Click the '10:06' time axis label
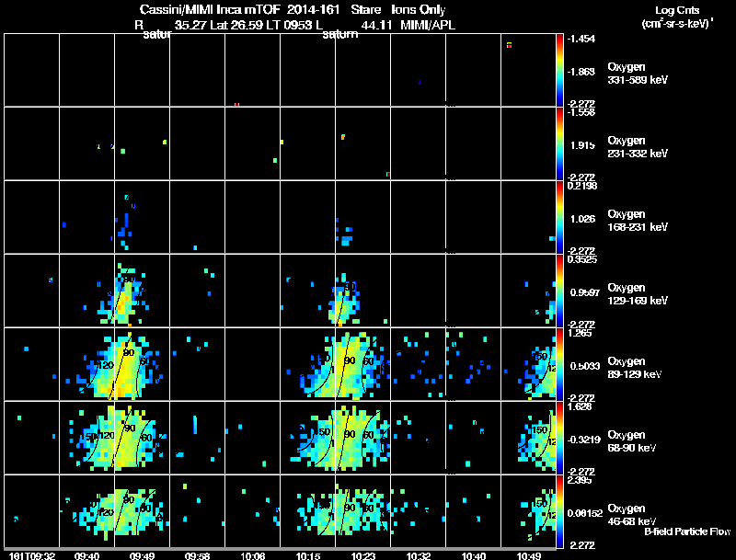Viewport: 736px width, 560px height. click(x=252, y=555)
